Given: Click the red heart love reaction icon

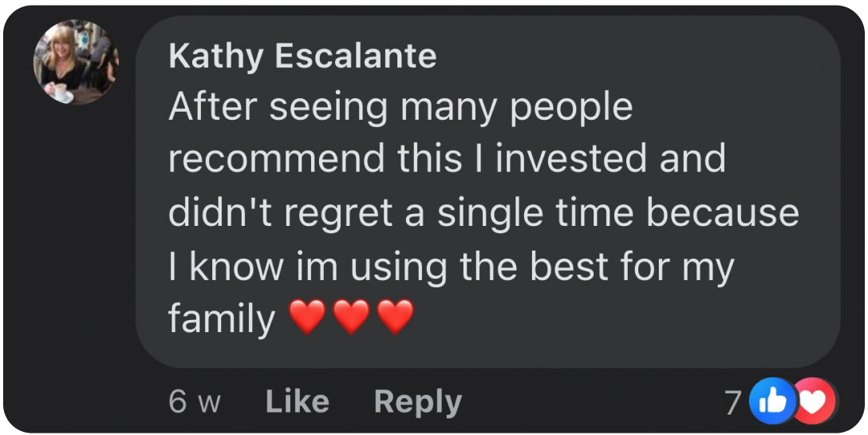Looking at the screenshot, I should 815,401.
